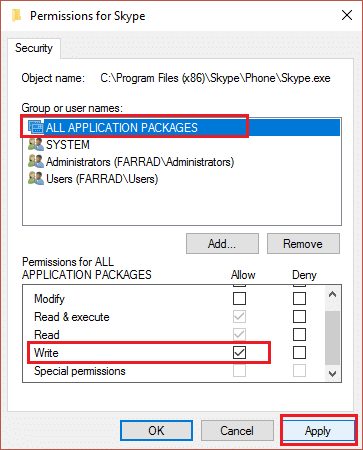Uncheck the Allow checkbox for Write
363x450 pixels.
[239, 353]
